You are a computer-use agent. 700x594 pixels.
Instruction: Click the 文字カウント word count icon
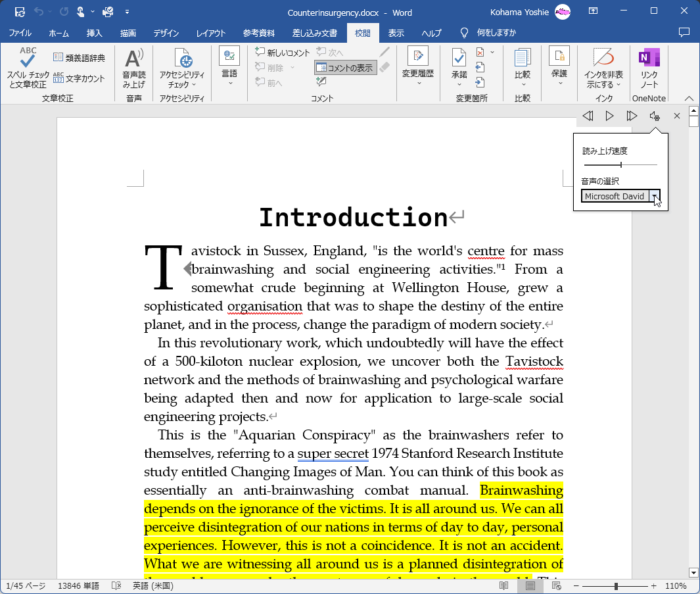[x=79, y=78]
